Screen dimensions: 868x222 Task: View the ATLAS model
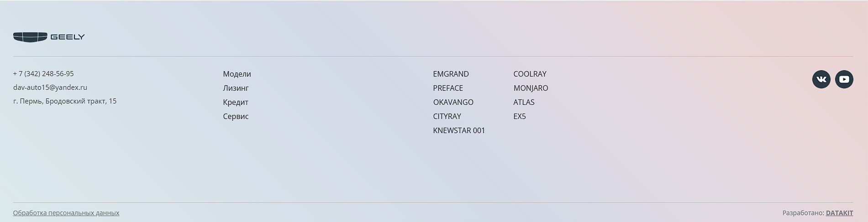point(524,102)
